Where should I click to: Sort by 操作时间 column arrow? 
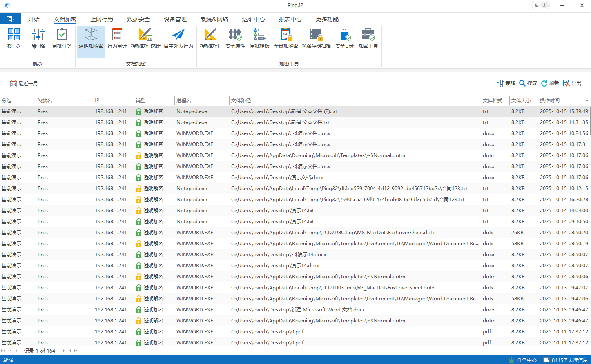click(587, 100)
